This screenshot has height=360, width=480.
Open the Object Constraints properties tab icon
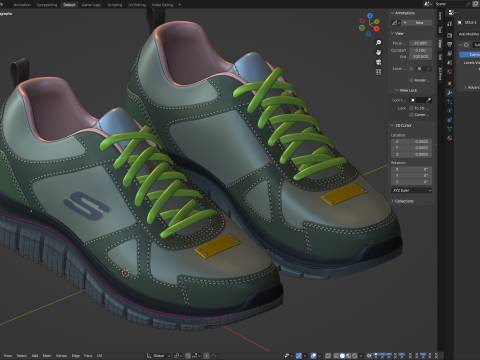point(449,120)
